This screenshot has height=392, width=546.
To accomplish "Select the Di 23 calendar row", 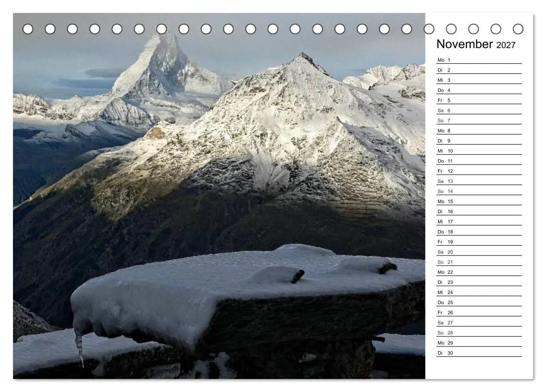I will pos(479,282).
